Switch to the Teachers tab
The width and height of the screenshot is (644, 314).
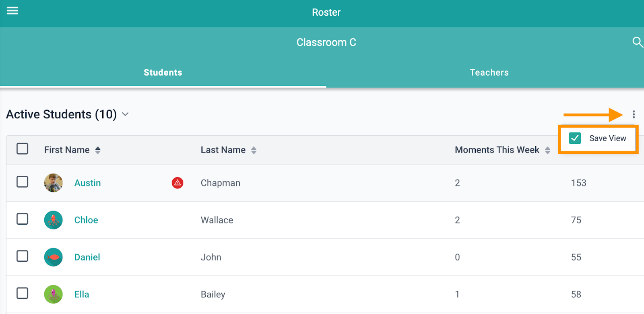(489, 72)
